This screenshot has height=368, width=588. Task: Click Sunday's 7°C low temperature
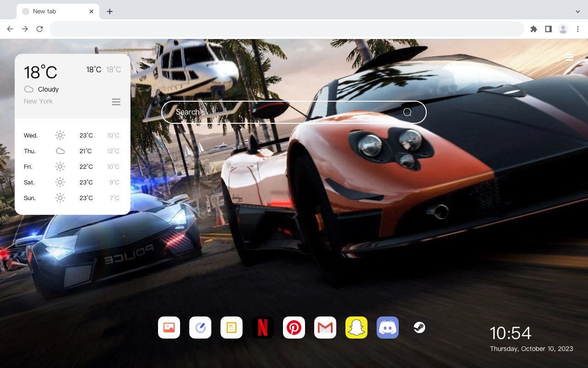[x=114, y=198]
